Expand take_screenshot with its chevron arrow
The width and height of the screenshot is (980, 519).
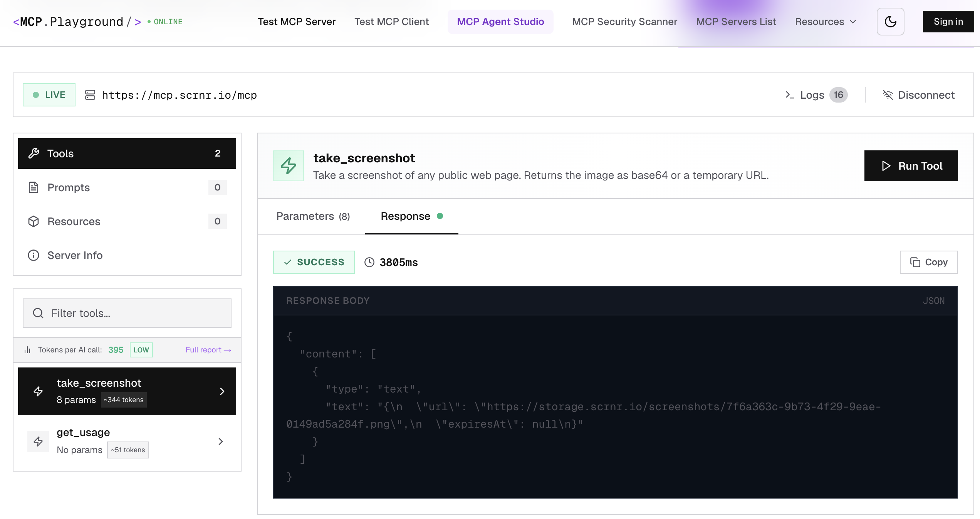point(222,391)
